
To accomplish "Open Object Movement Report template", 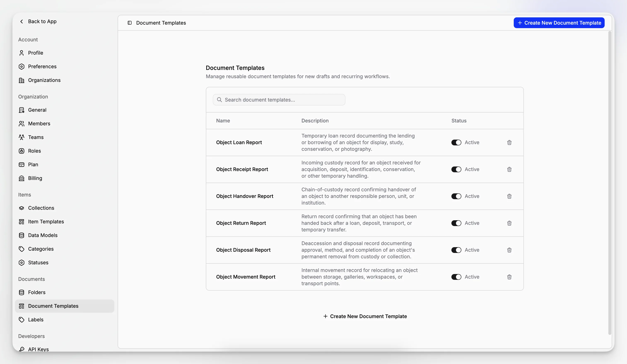I will pos(246,277).
